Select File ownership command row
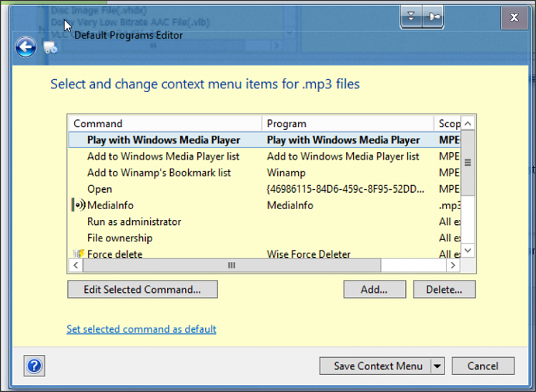536x392 pixels. pos(264,238)
